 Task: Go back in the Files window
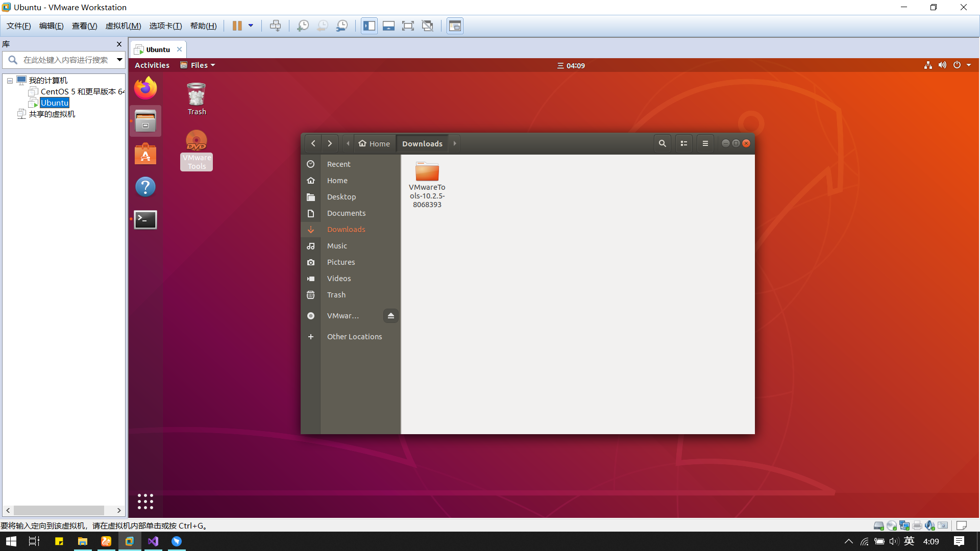pyautogui.click(x=313, y=144)
